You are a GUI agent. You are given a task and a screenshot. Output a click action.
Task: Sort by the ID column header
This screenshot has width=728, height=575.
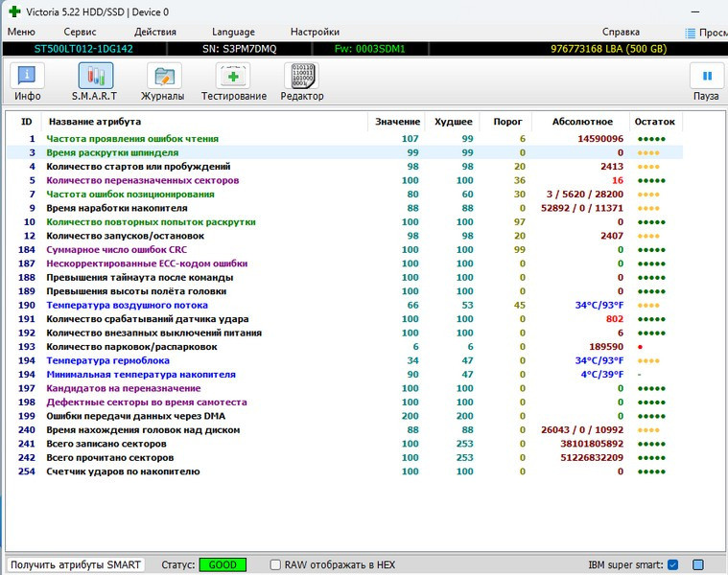(27, 122)
